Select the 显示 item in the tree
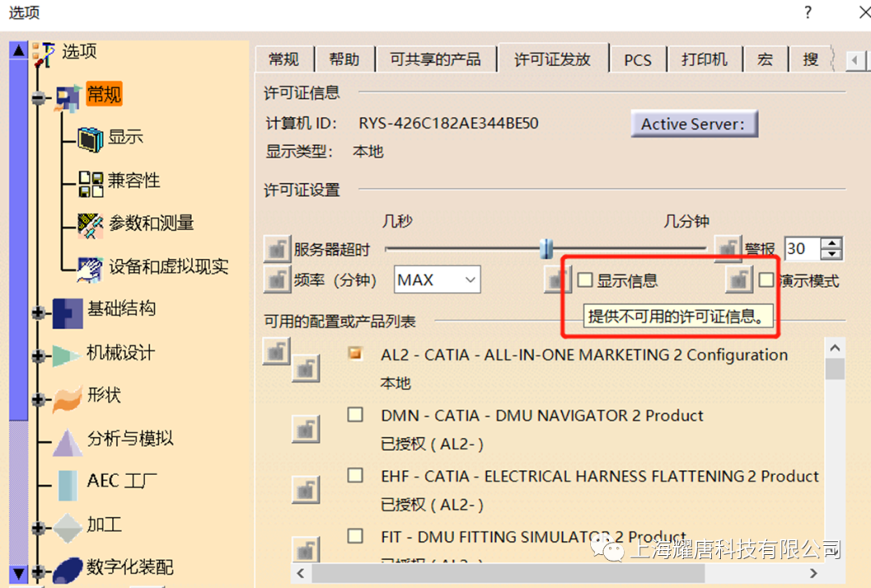Viewport: 871px width, 588px height. 126,137
